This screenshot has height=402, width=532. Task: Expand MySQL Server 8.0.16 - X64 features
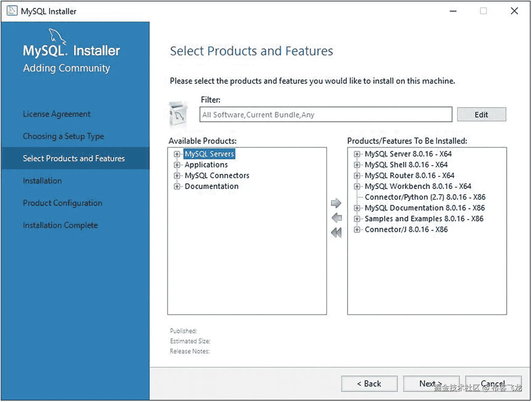click(357, 154)
